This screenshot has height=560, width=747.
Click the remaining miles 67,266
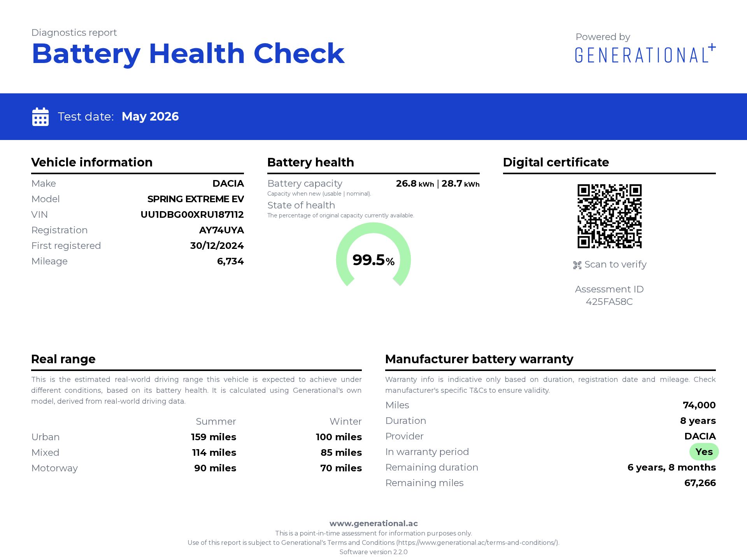[x=700, y=483]
